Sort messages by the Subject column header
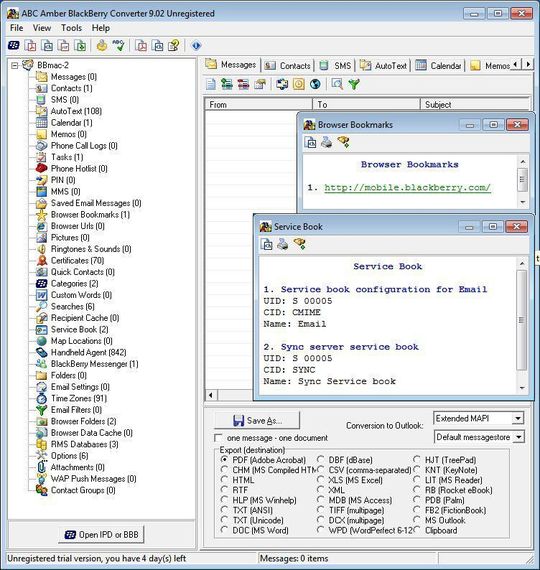This screenshot has height=570, width=540. 475,104
